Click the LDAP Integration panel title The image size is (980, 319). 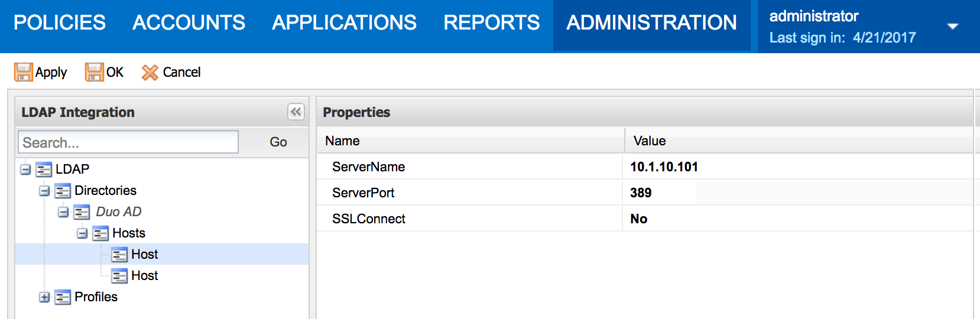78,112
